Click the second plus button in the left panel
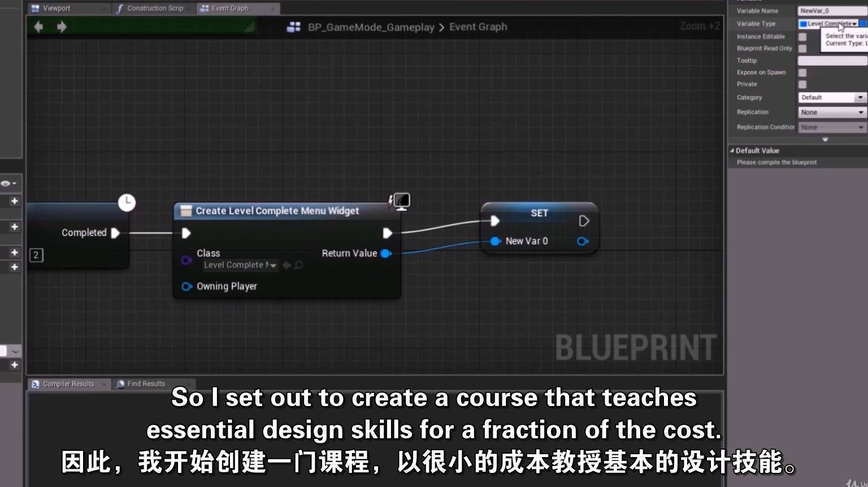This screenshot has width=868, height=487. click(x=15, y=226)
